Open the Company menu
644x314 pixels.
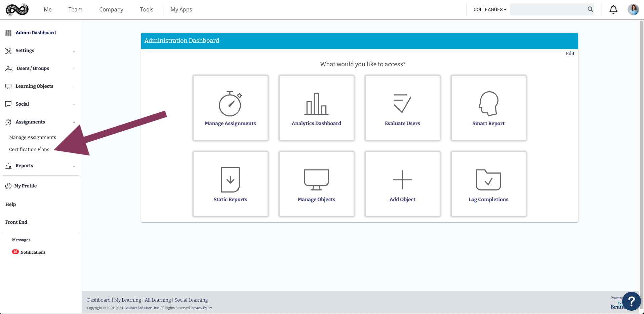[x=111, y=10]
